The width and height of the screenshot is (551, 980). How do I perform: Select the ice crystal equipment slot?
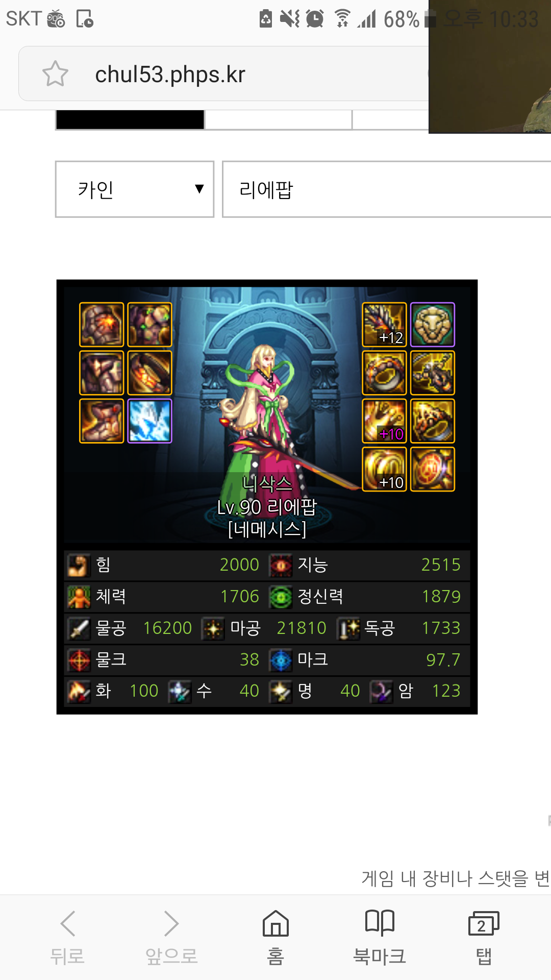149,421
